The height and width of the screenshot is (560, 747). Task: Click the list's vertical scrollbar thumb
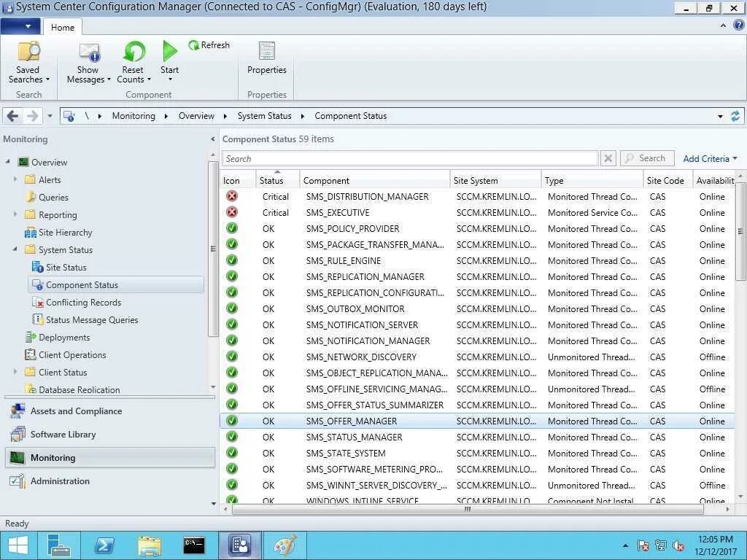click(x=740, y=231)
